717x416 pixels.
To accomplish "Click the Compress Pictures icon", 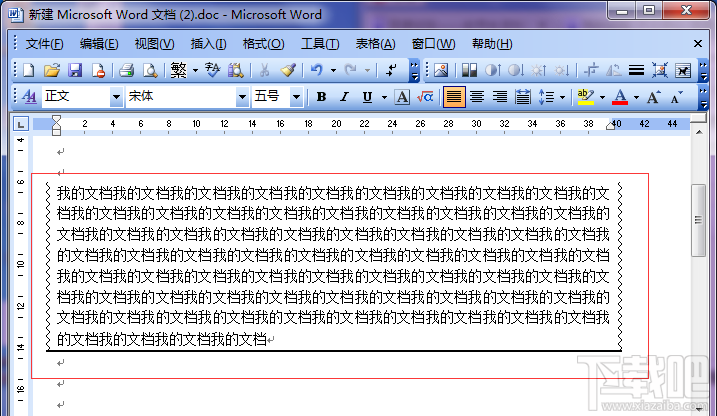I will pyautogui.click(x=660, y=70).
